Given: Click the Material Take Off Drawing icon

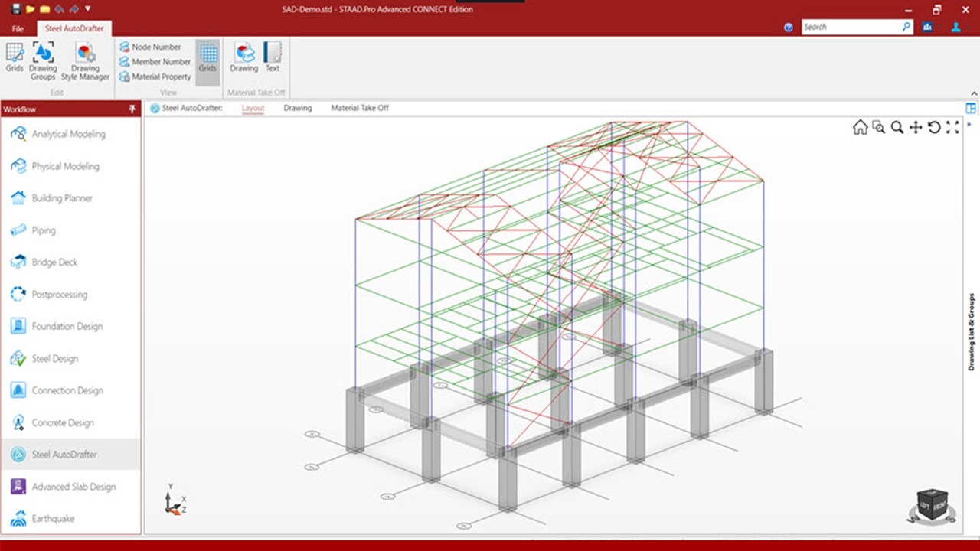Looking at the screenshot, I should click(244, 58).
